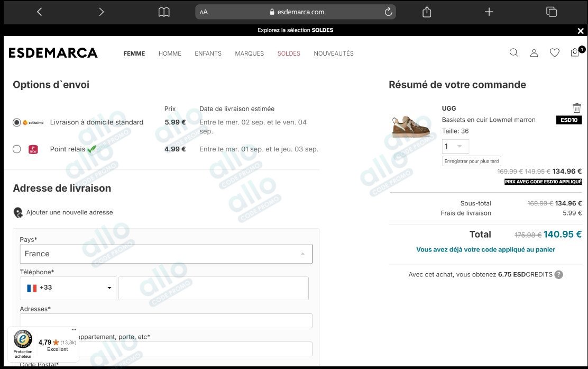Screen dimensions: 588x369
Task: Go forward with Safari's forward arrow
Action: coord(101,12)
